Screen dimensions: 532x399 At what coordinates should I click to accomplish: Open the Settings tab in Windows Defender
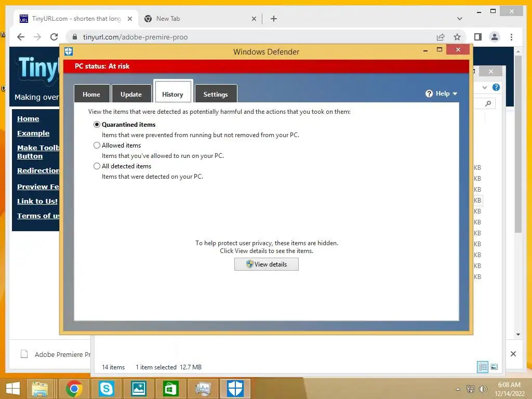coord(216,94)
